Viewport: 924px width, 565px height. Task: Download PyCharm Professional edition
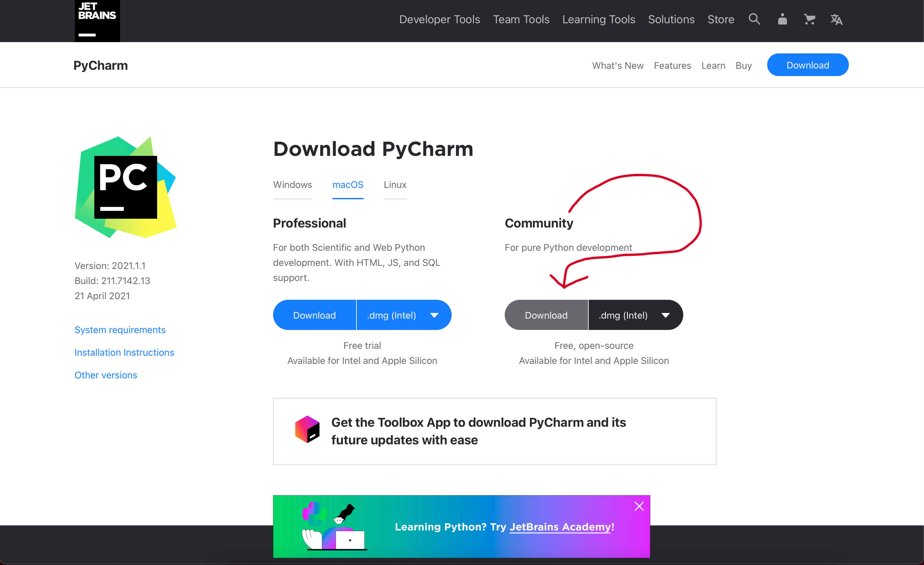(314, 315)
